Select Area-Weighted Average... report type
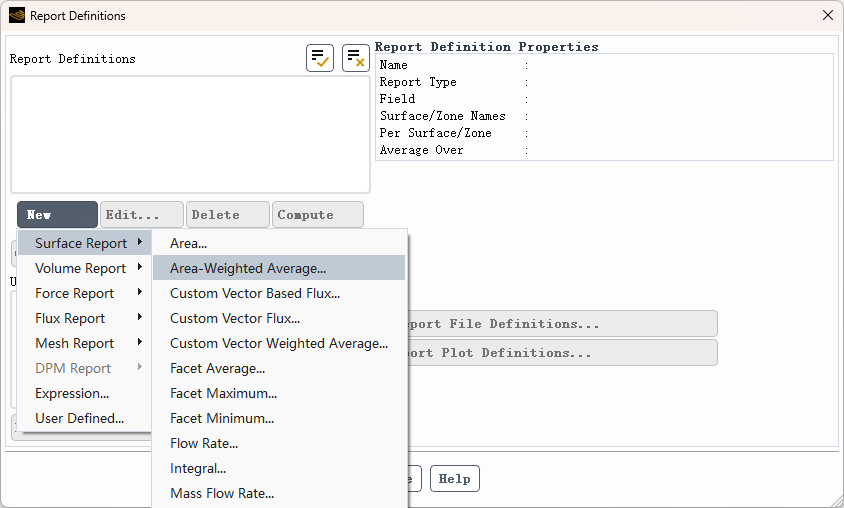This screenshot has width=844, height=508. pyautogui.click(x=248, y=268)
